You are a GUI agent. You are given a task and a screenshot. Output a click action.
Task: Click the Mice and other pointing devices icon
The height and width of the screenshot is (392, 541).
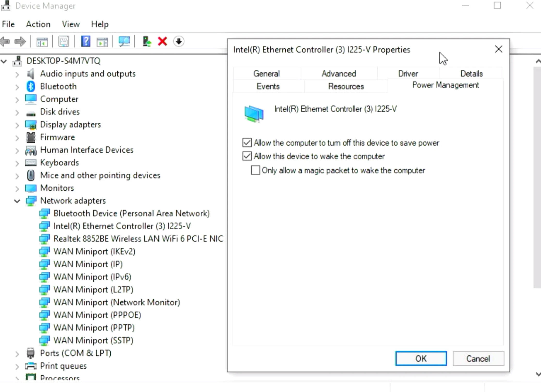31,175
